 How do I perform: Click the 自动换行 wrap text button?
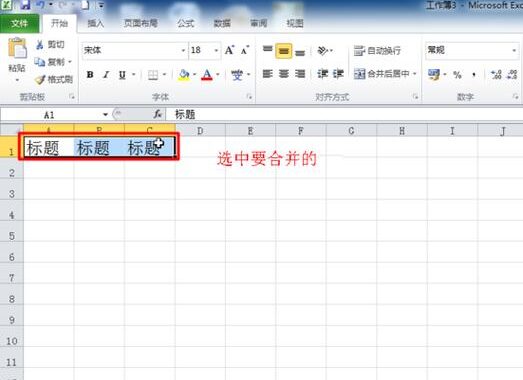pos(377,51)
